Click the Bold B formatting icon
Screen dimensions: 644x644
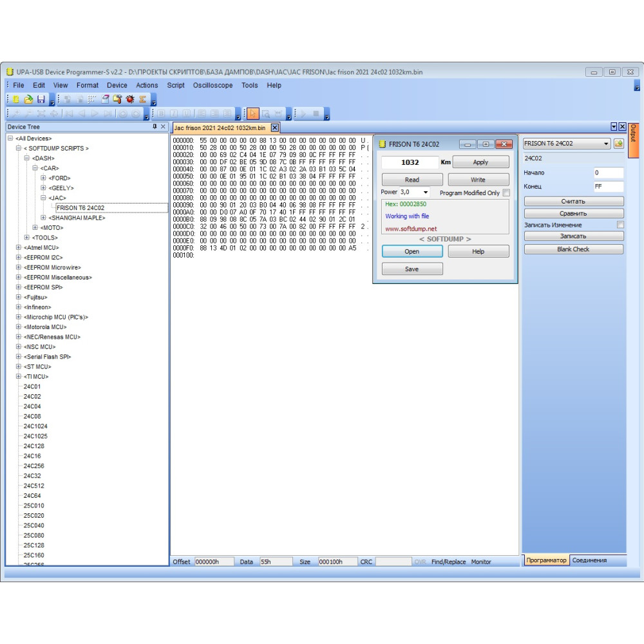(161, 113)
